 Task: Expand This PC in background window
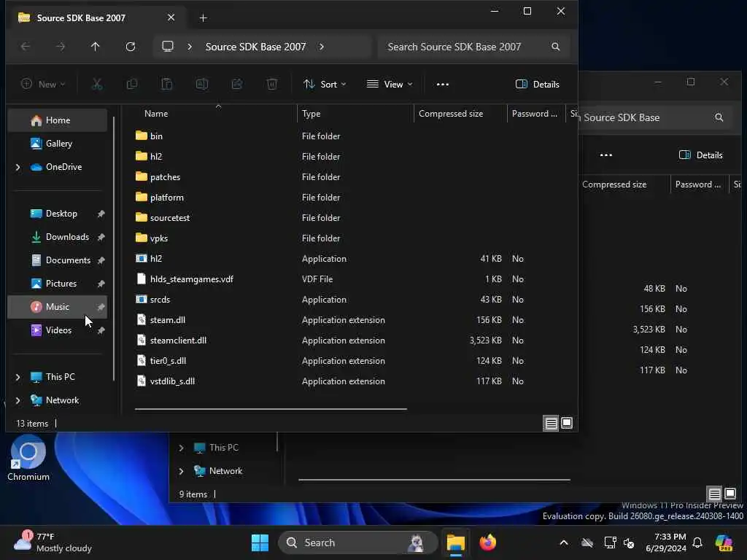click(182, 448)
